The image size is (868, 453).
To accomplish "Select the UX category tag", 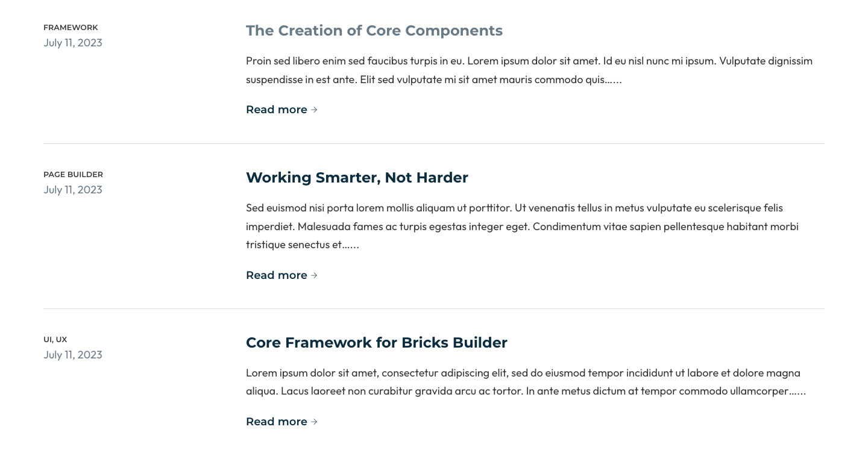I will [x=62, y=339].
